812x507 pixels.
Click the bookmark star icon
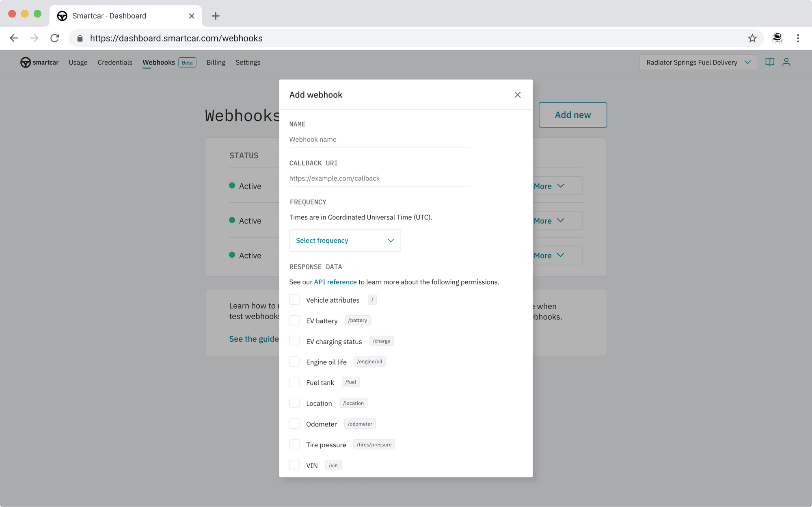(x=752, y=38)
